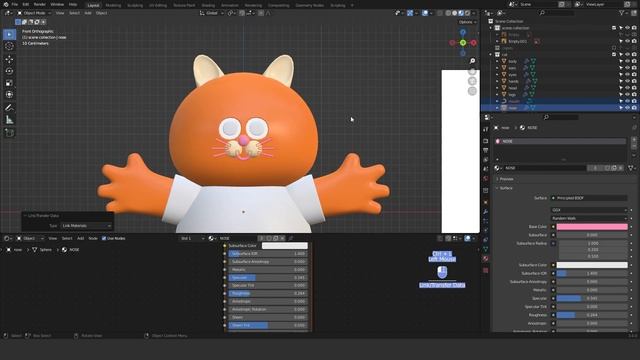Select the Measure tool in the viewport toolbar
This screenshot has height=360, width=640.
point(9,120)
